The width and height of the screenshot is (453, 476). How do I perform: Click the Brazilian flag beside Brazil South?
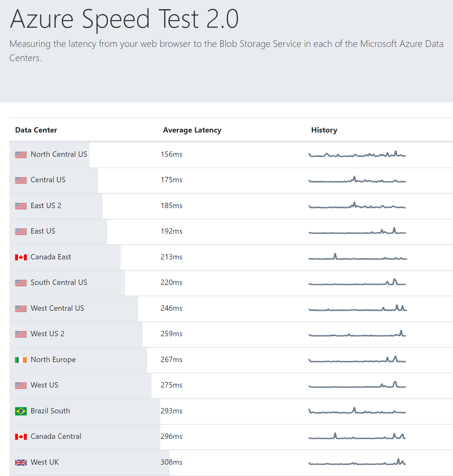21,411
